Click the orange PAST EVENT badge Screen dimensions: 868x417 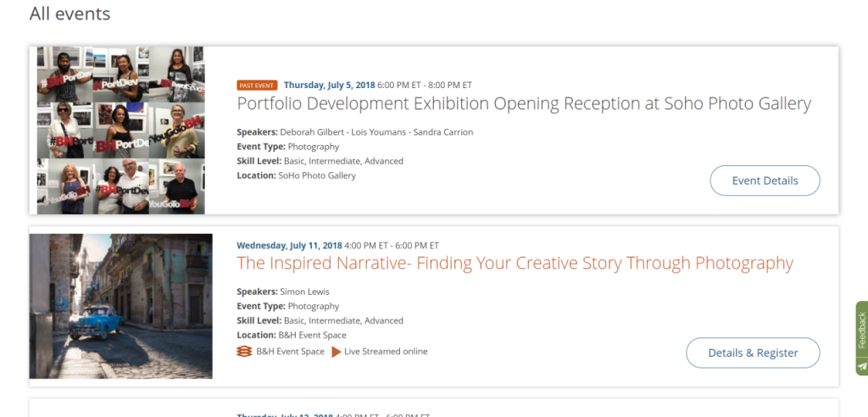tap(258, 86)
